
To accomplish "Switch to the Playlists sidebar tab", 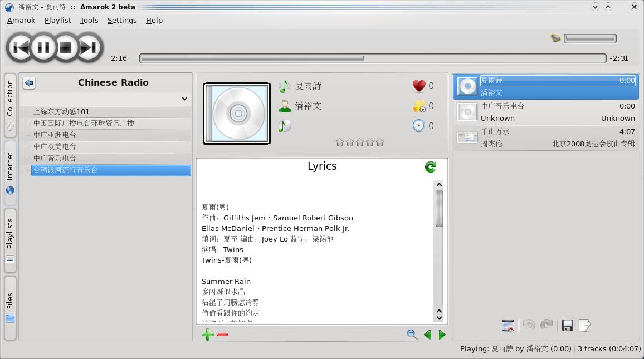I will 10,240.
